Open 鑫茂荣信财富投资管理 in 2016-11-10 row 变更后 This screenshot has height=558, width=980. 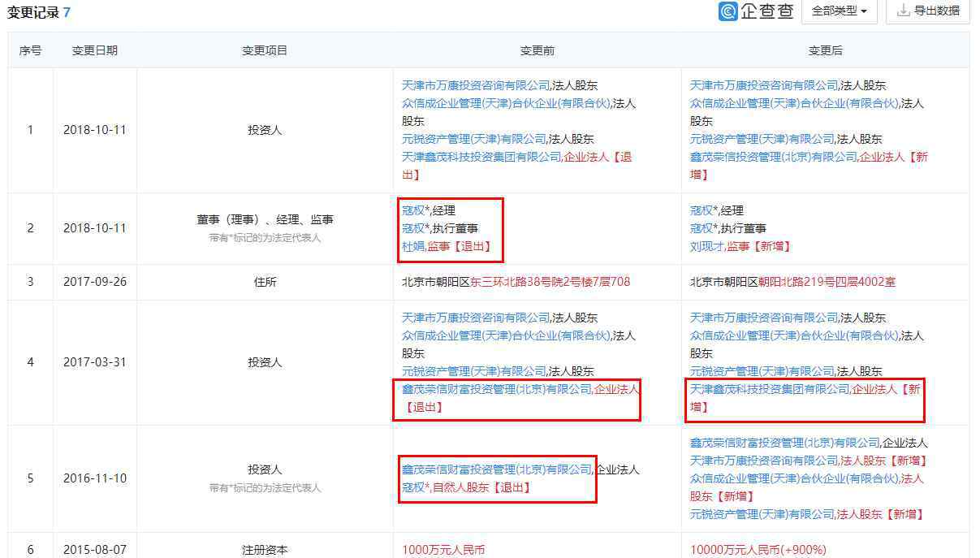pyautogui.click(x=785, y=443)
